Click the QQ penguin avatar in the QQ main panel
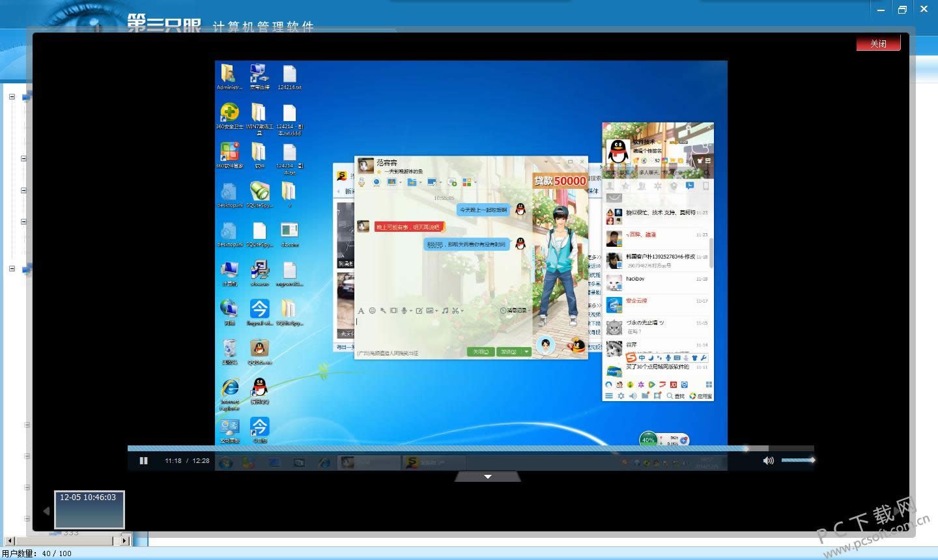Viewport: 938px width, 560px height. pos(617,152)
